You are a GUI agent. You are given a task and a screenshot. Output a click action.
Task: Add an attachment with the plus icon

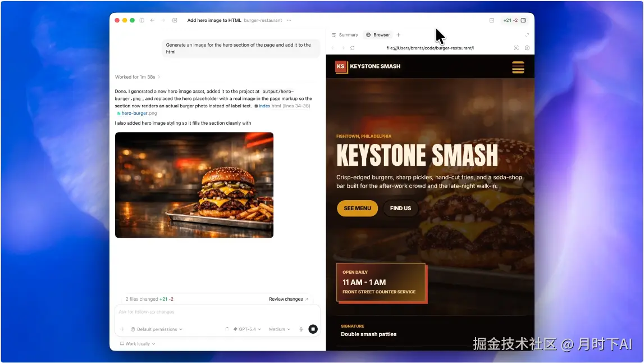coord(122,329)
